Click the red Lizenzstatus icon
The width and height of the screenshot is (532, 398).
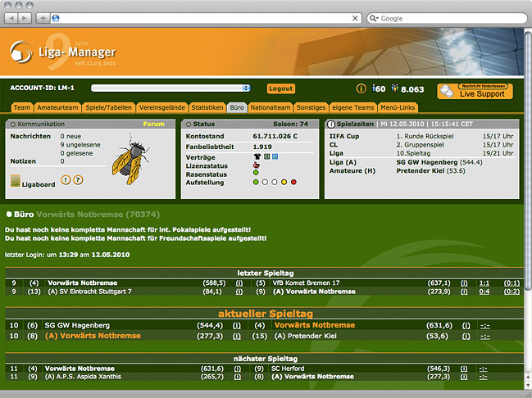click(x=257, y=165)
